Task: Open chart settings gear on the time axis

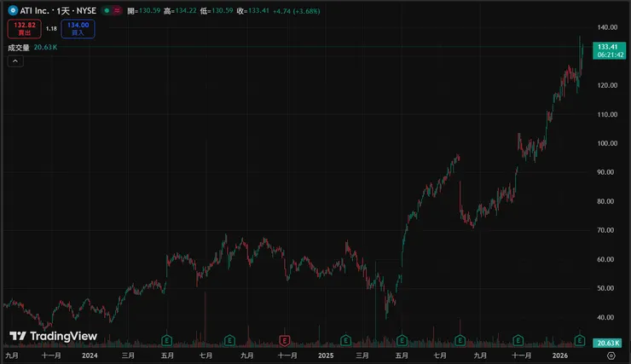Action: [x=611, y=355]
